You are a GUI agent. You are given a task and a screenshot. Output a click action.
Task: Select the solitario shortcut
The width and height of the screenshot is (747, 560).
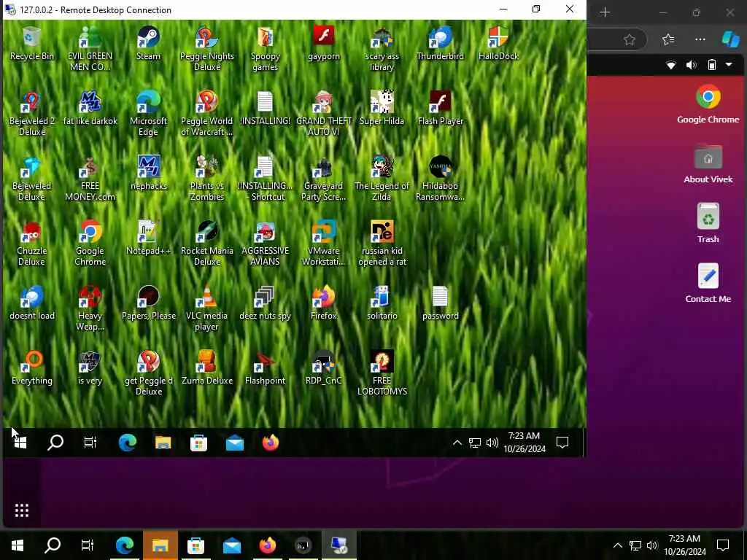click(x=382, y=303)
